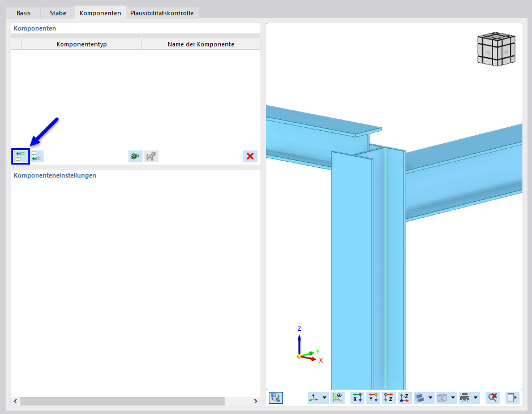Click the horizontal scrollbar thumb
The height and width of the screenshot is (414, 532).
(x=122, y=401)
